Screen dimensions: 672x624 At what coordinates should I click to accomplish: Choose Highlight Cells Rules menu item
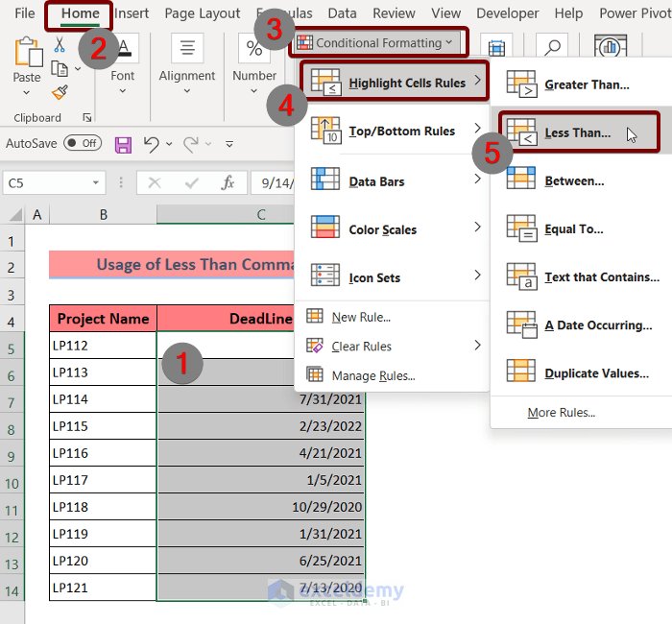pos(394,82)
